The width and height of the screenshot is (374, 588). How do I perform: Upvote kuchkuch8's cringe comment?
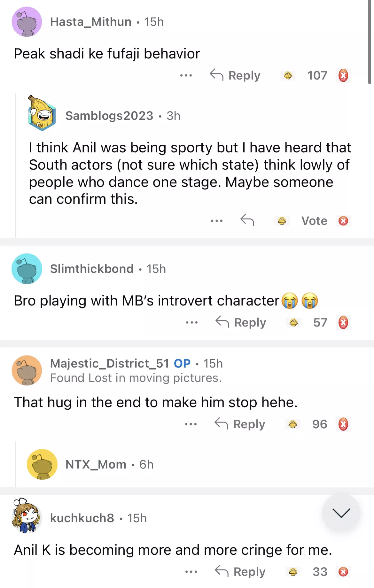coord(293,572)
